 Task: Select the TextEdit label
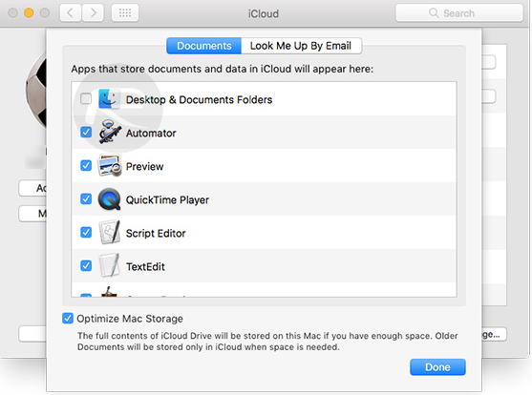145,267
